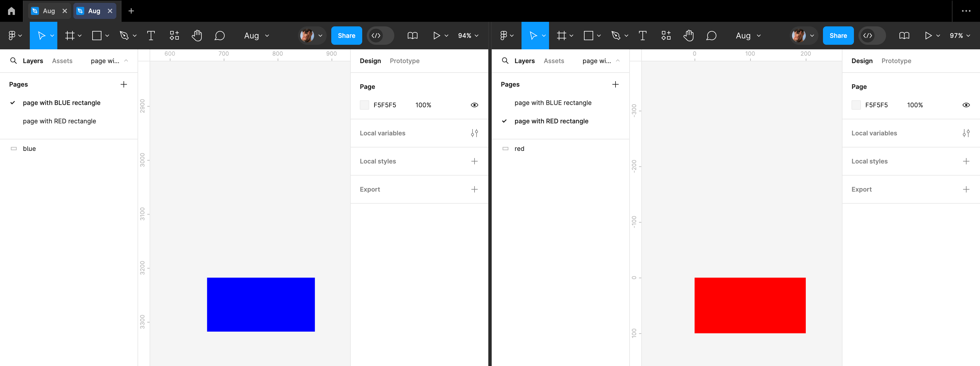Open Figma main menu in left window

(15, 35)
